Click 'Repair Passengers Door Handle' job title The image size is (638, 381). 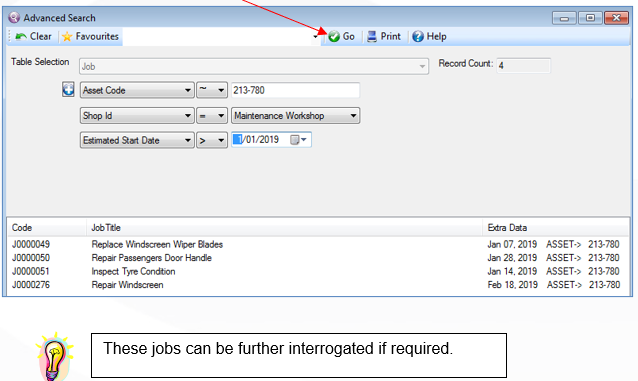point(151,258)
